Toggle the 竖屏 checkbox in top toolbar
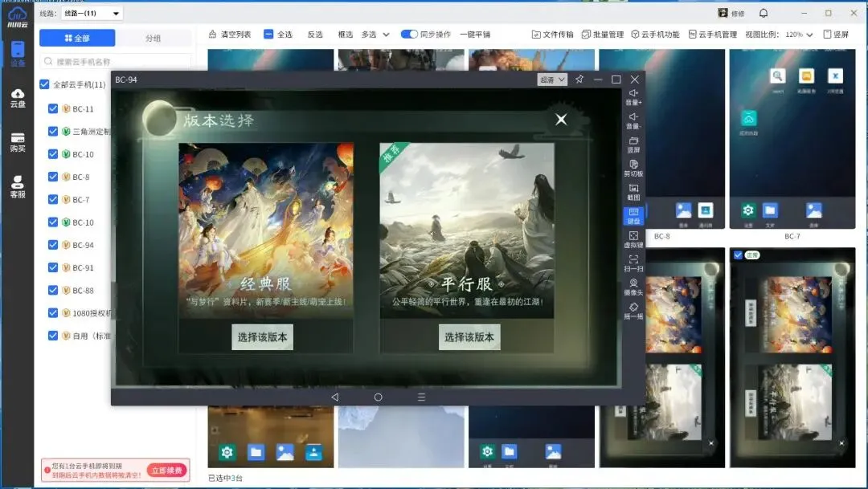Image resolution: width=868 pixels, height=489 pixels. pos(828,35)
